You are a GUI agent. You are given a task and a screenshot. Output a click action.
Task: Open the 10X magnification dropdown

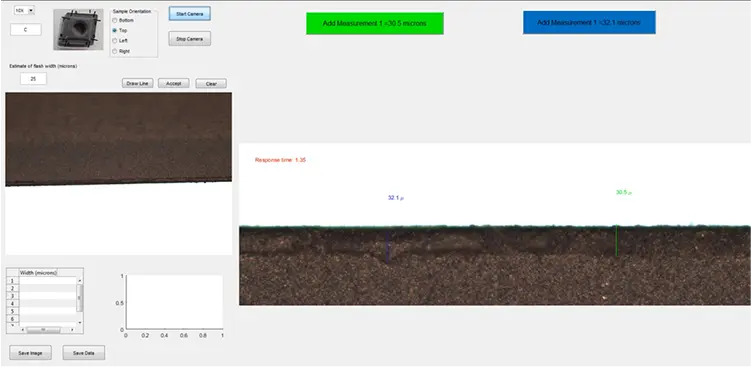24,10
